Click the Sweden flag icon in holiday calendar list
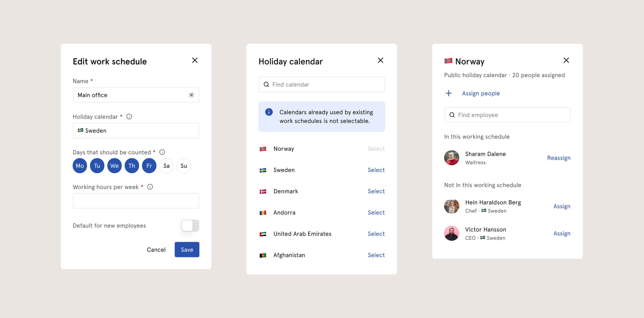This screenshot has height=318, width=644. (263, 170)
